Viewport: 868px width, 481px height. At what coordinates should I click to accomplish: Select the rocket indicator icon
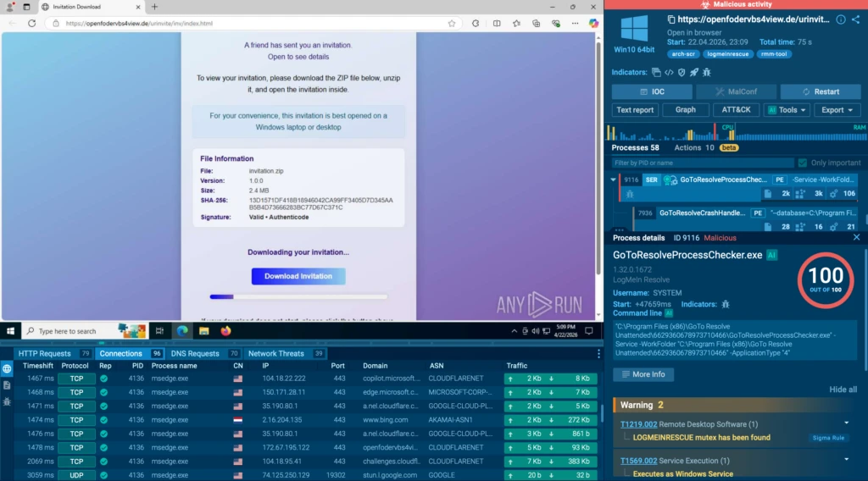coord(694,73)
